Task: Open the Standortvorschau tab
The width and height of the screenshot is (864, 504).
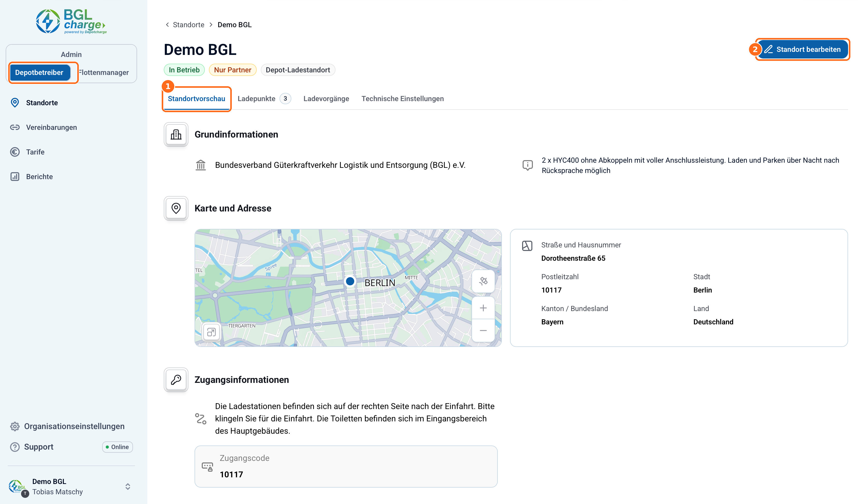Action: [196, 99]
